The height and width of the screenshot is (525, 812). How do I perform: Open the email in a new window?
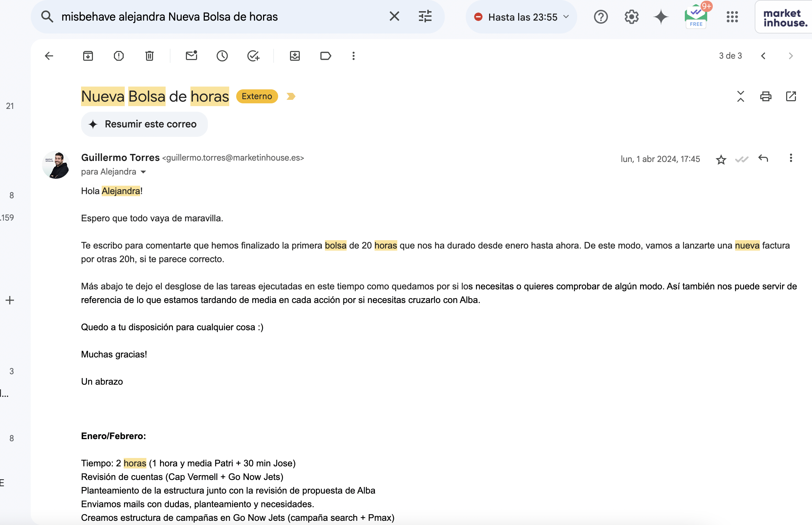point(791,96)
